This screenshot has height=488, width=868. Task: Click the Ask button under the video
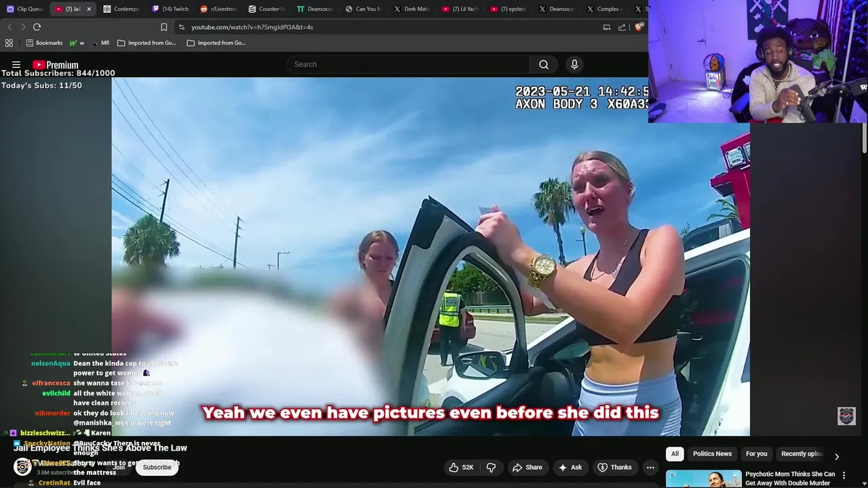[x=570, y=467]
